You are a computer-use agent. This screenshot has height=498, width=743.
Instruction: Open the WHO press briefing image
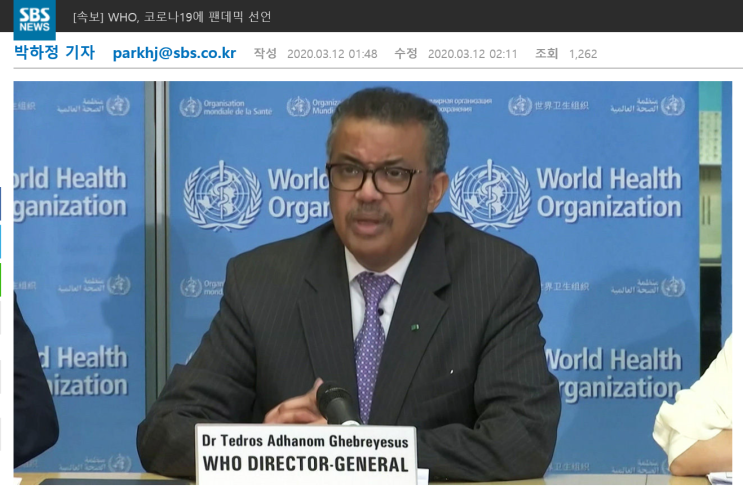click(x=372, y=283)
